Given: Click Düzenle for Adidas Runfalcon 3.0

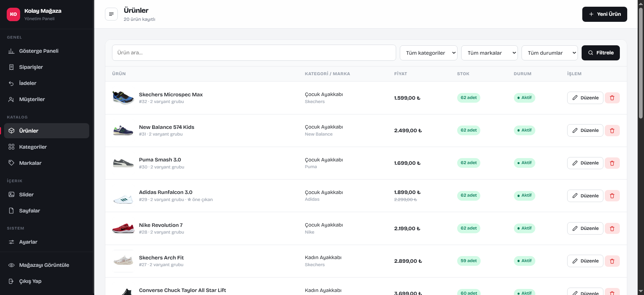Looking at the screenshot, I should coord(585,196).
